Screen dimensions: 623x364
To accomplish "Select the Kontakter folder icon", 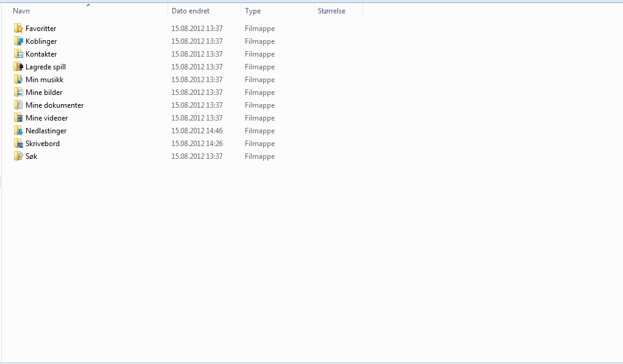I will 18,54.
